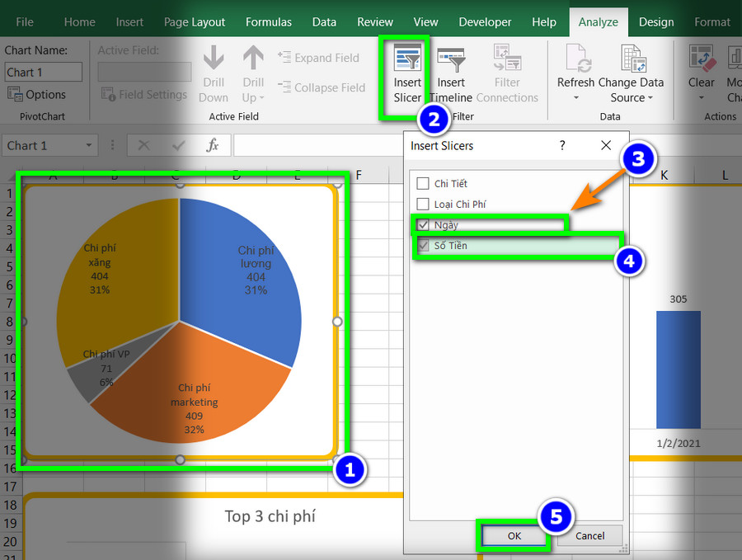Click the Drill Up arrow
This screenshot has width=742, height=560.
click(253, 58)
